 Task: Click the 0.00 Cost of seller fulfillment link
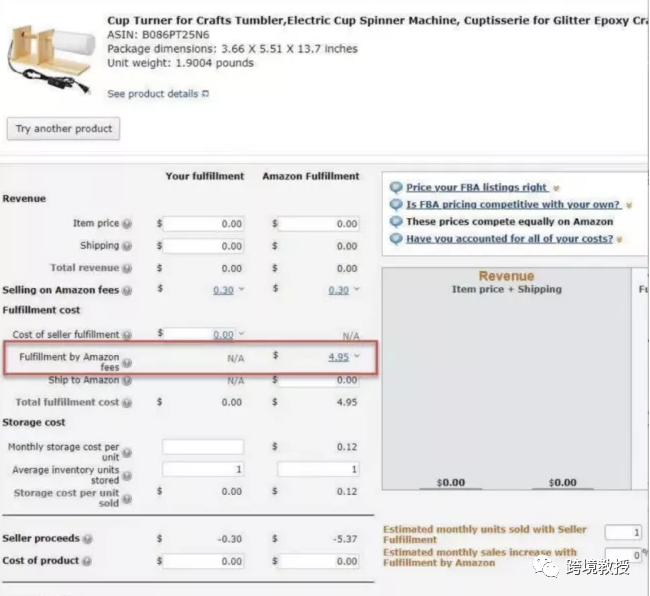click(x=223, y=334)
